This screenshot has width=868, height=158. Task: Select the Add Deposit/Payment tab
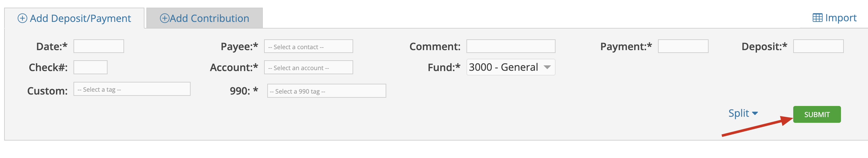[74, 18]
